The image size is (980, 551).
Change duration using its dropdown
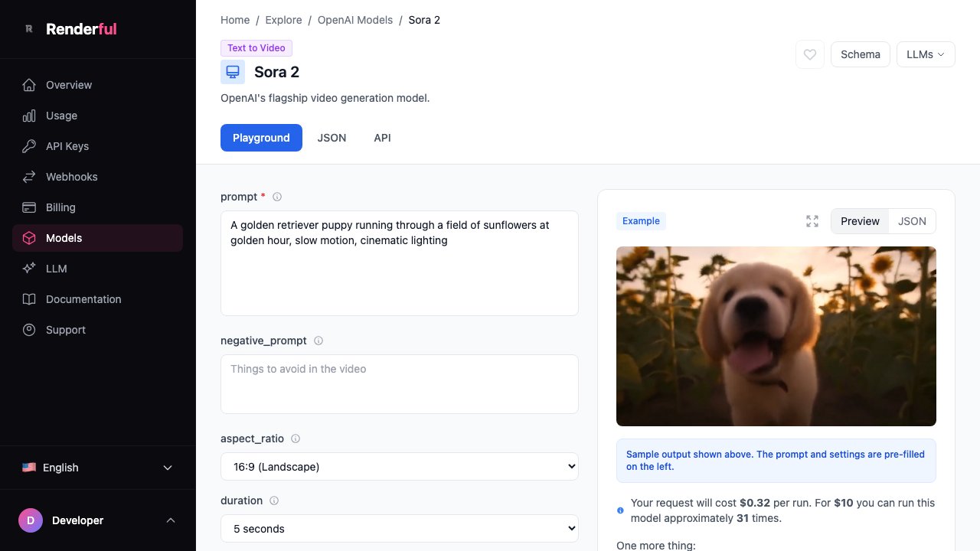pos(399,528)
